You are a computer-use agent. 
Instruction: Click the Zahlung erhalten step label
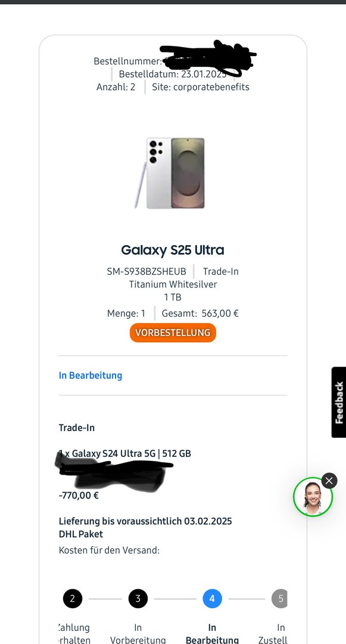[74, 633]
